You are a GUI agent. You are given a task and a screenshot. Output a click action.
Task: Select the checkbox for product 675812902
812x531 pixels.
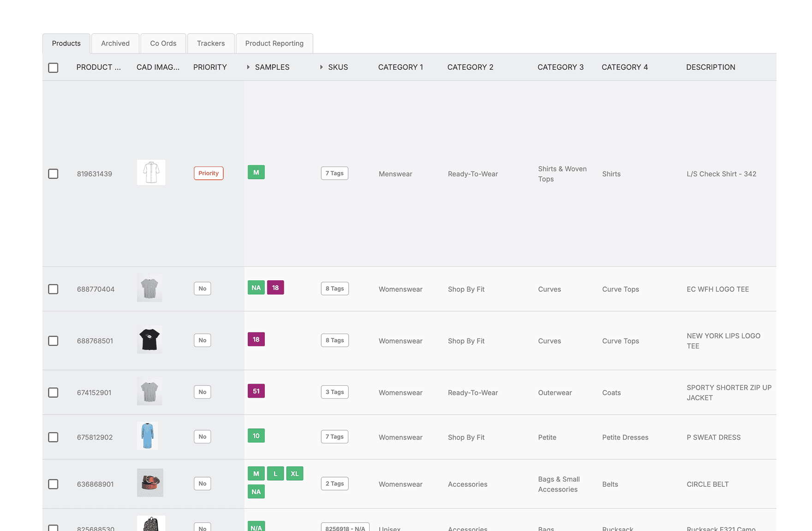[x=53, y=437]
